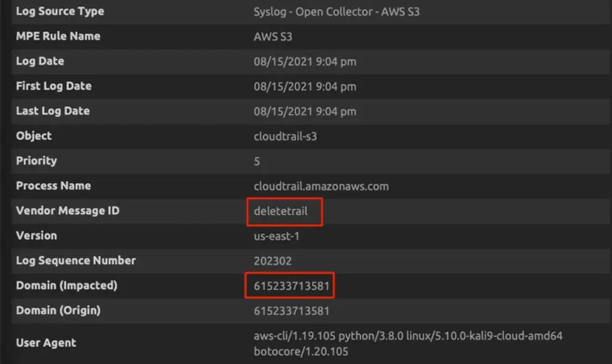Screen dimensions: 612x364
Task: Click the 08/15/2021 9:04 pm Log Date value
Action: (x=304, y=61)
